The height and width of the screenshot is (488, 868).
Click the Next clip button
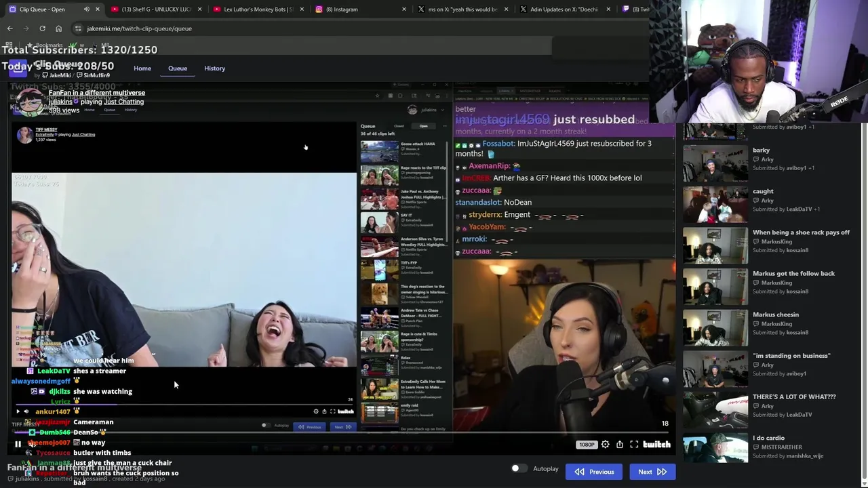click(652, 472)
